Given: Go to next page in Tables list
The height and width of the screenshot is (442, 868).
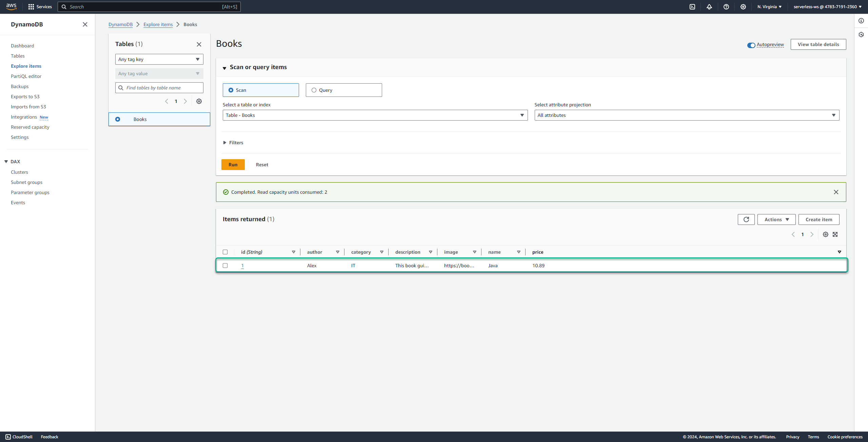Looking at the screenshot, I should coord(185,101).
